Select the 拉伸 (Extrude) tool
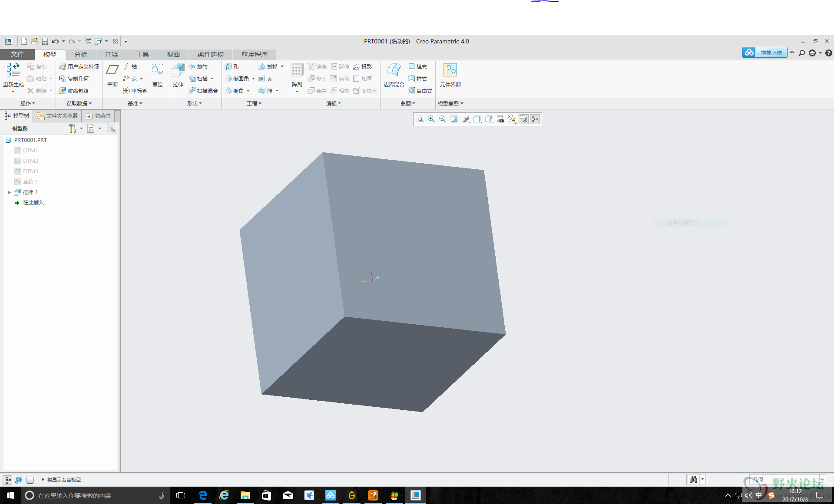The height and width of the screenshot is (504, 834). pyautogui.click(x=178, y=75)
